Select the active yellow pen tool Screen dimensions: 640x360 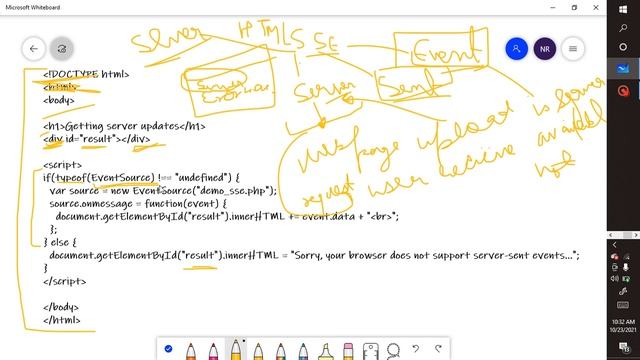click(x=236, y=349)
